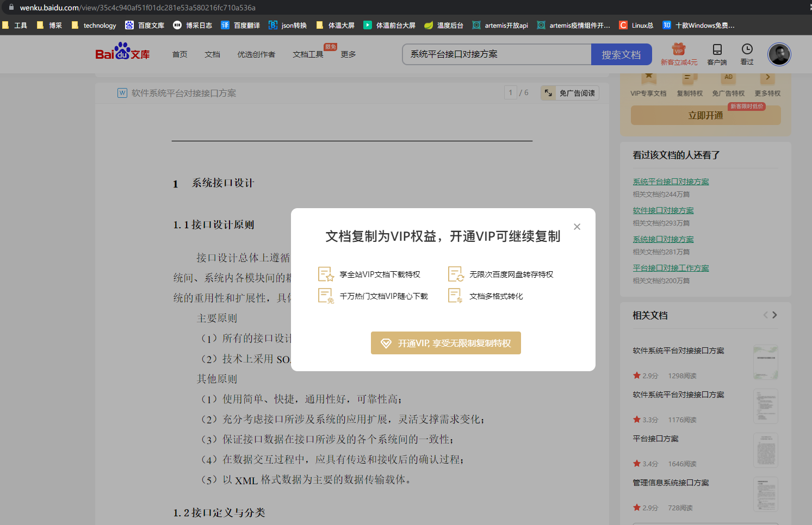This screenshot has height=525, width=812.
Task: Click 文档多格式转化 icon in popup
Action: pyautogui.click(x=455, y=296)
